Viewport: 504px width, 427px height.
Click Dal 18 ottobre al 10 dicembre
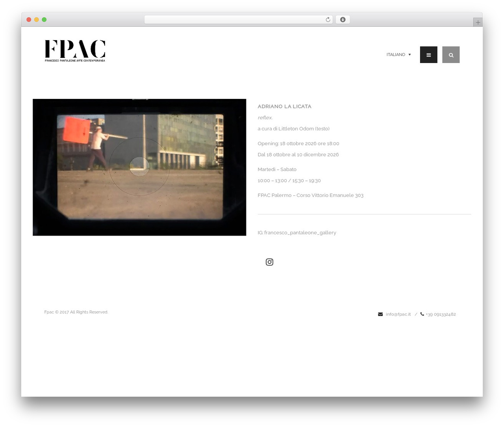tap(298, 154)
